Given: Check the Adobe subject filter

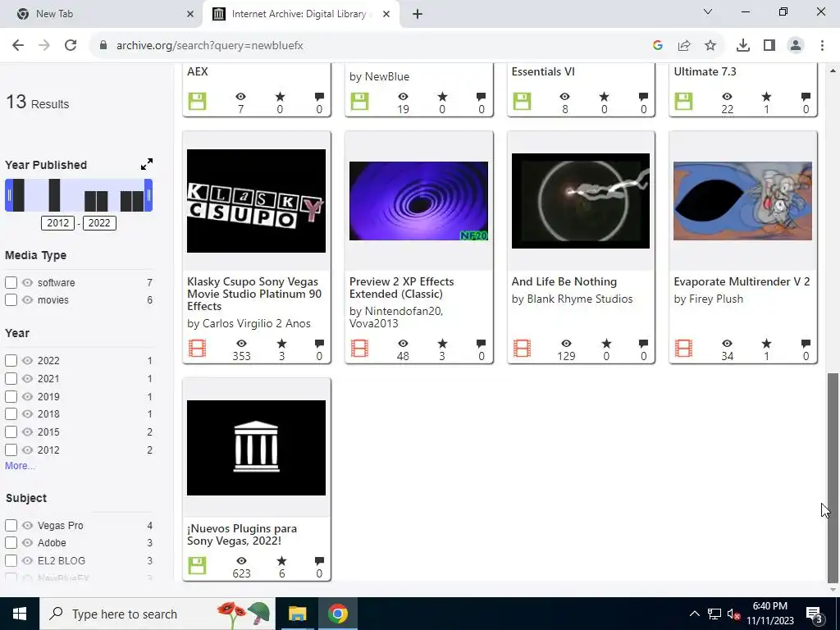Looking at the screenshot, I should coord(11,543).
